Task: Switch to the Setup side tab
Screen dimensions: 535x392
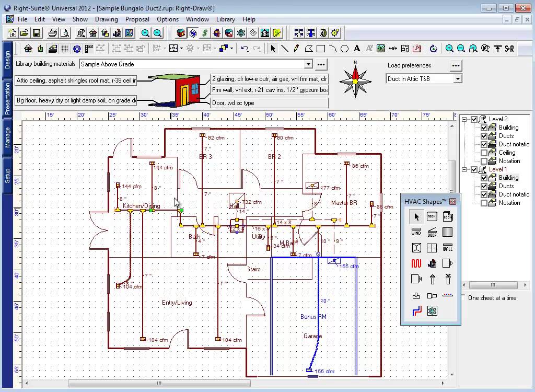Action: point(7,176)
